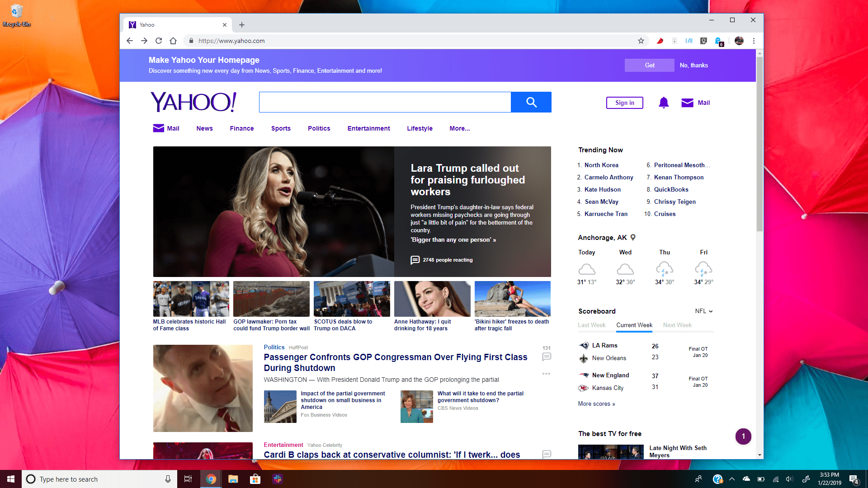The height and width of the screenshot is (488, 868).
Task: Click the bookmark star icon
Action: coord(641,41)
